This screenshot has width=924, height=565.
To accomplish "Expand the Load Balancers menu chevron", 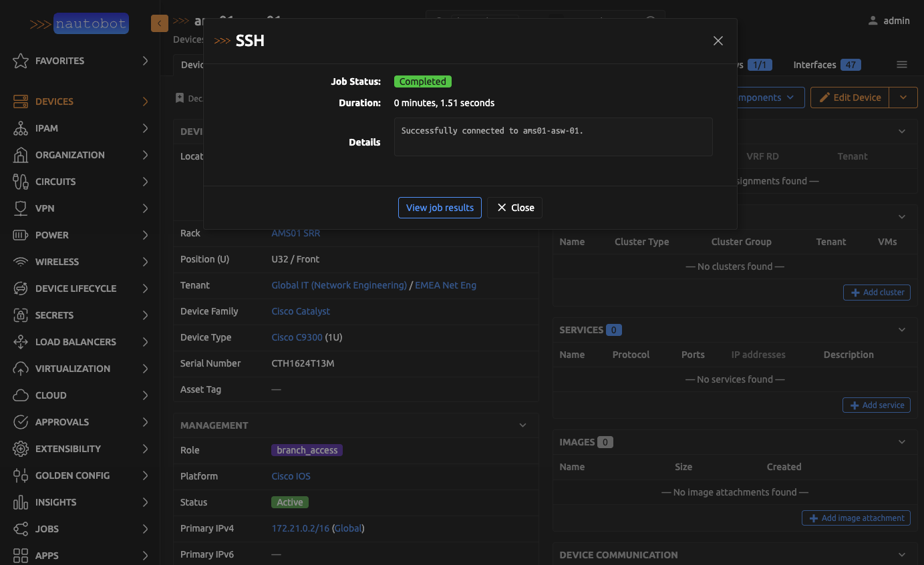I will tap(145, 342).
